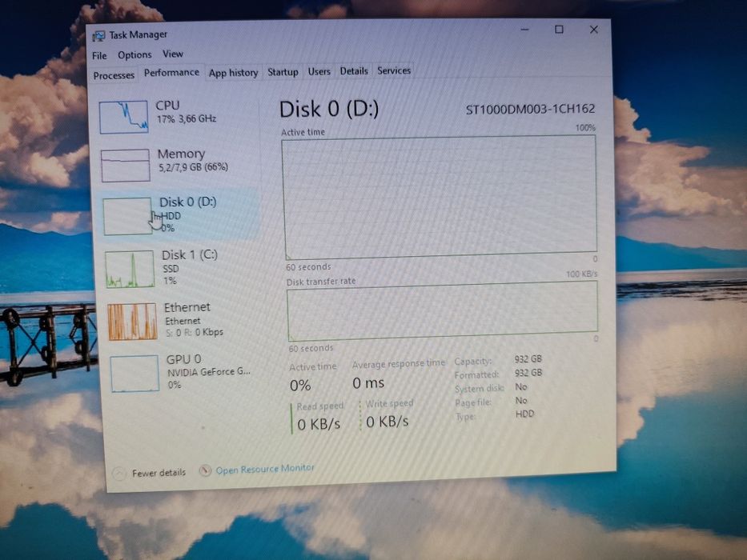The width and height of the screenshot is (747, 560).
Task: Maximize the Task Manager window
Action: [559, 30]
